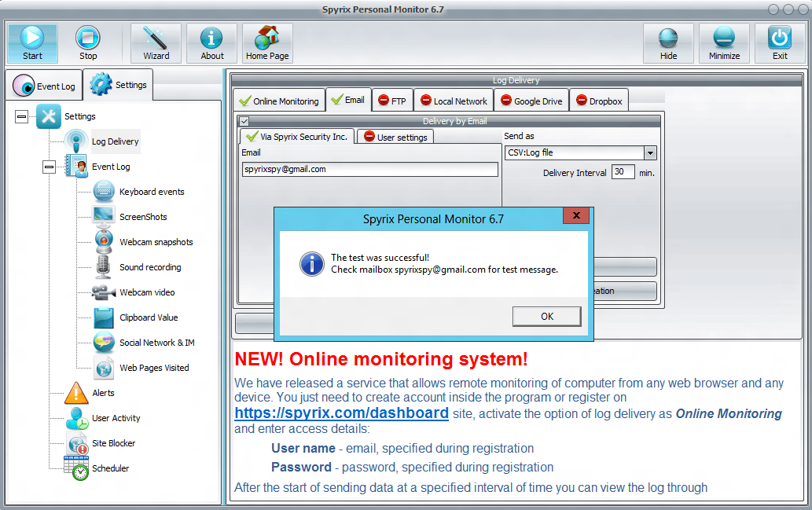Select the Keyboard events tree label

point(152,192)
